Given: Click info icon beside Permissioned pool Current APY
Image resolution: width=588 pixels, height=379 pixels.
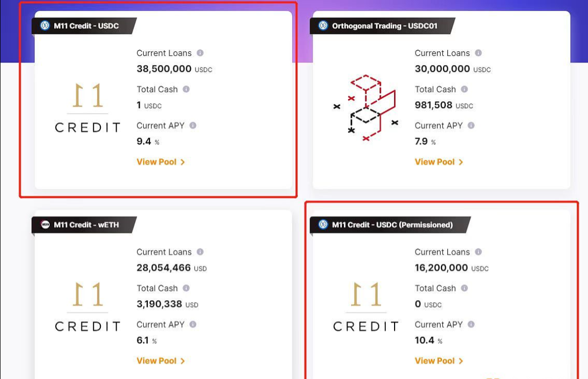Looking at the screenshot, I should point(471,325).
